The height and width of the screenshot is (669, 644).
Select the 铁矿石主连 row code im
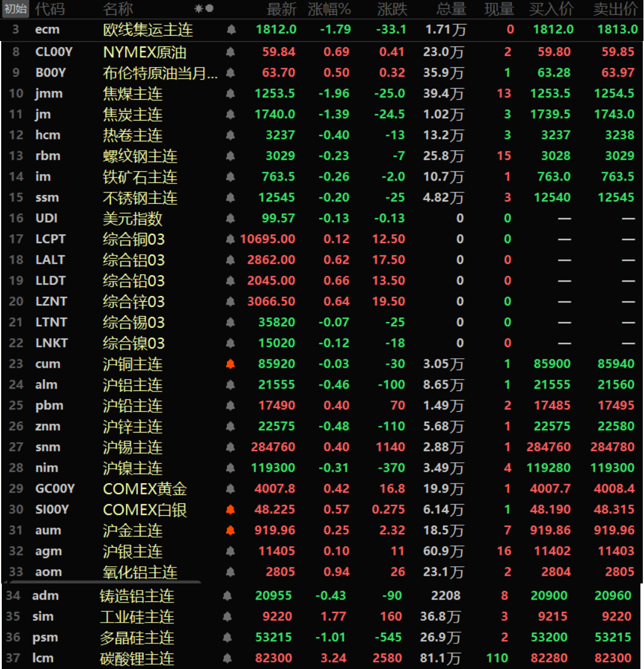(43, 177)
